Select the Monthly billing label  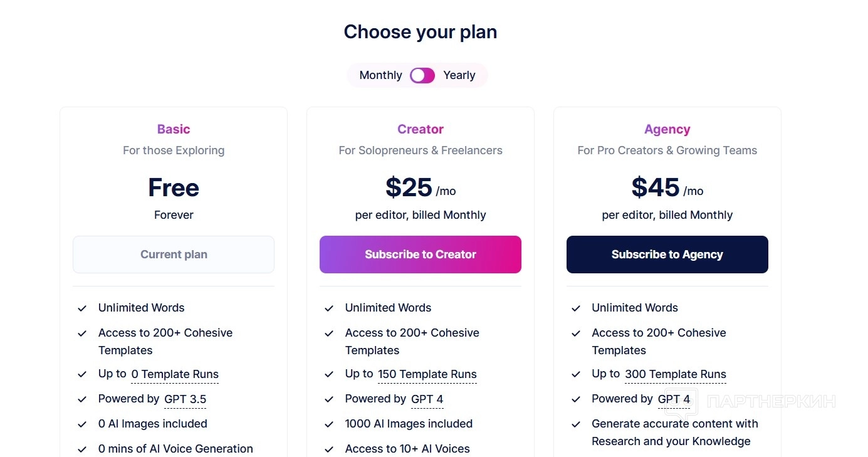click(380, 75)
